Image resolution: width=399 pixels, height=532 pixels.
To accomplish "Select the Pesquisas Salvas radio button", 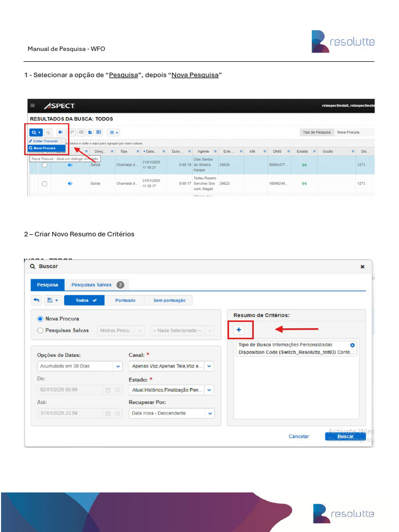I will 41,330.
